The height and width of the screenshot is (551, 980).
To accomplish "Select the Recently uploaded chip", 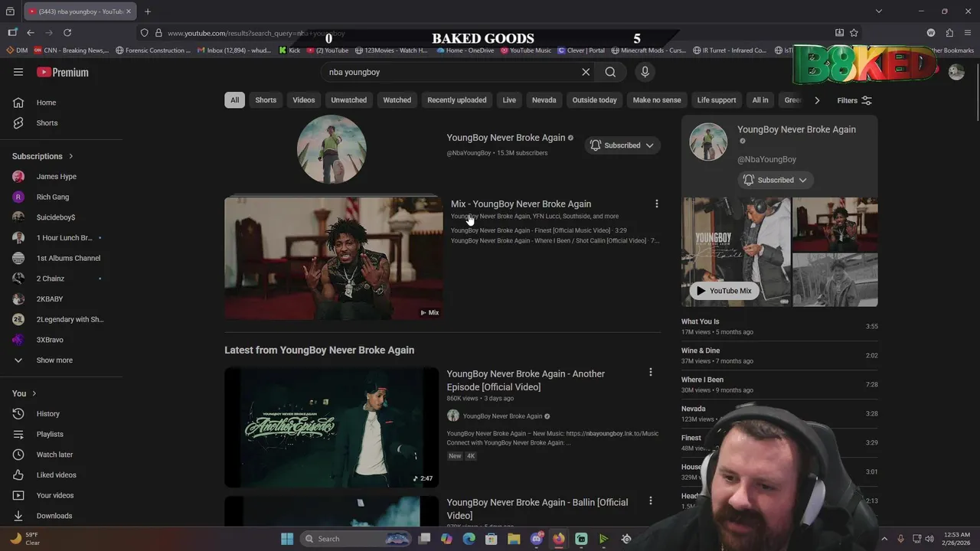I will pyautogui.click(x=456, y=100).
